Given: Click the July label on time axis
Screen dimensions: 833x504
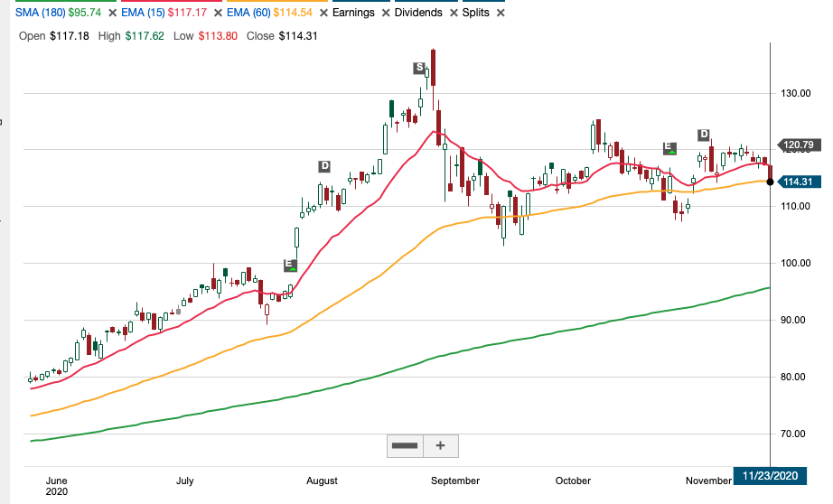Looking at the screenshot, I should pyautogui.click(x=185, y=481).
